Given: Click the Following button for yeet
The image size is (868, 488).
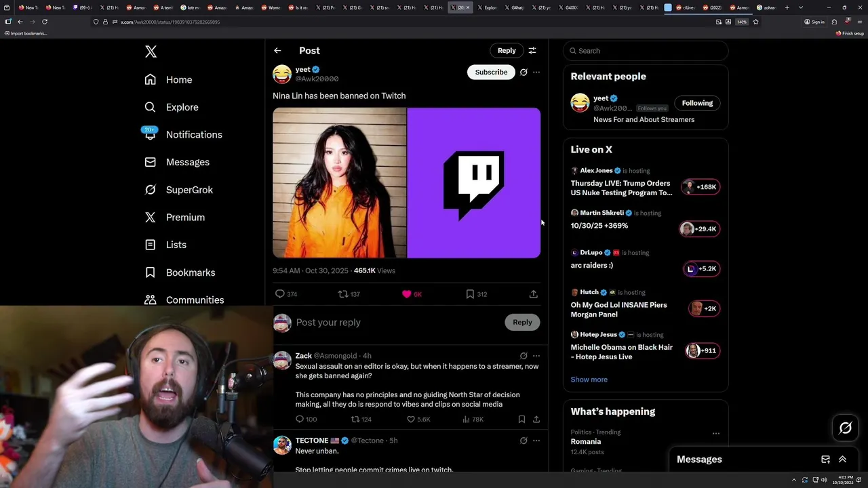Looking at the screenshot, I should 697,103.
